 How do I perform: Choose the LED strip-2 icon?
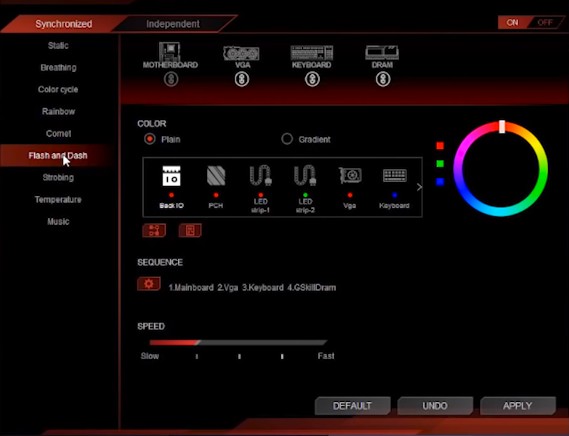[x=305, y=175]
